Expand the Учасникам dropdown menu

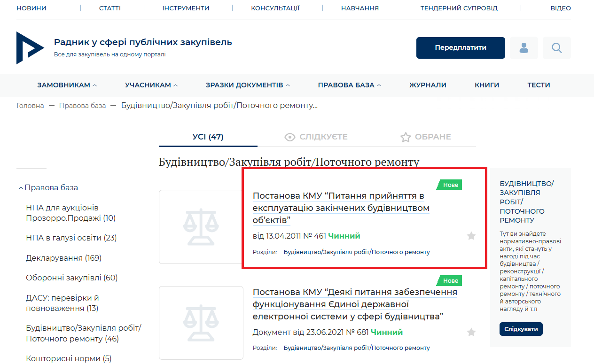point(151,85)
